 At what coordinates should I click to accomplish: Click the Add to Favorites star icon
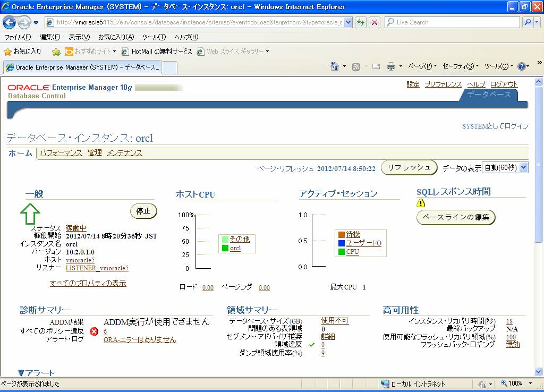tap(56, 52)
